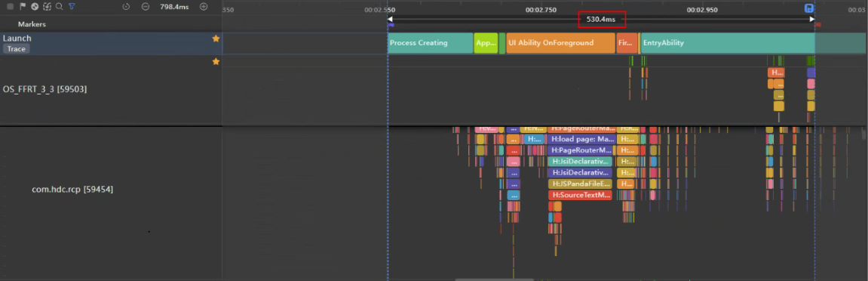The image size is (868, 281).
Task: Zoom in with the plus button
Action: (x=204, y=7)
